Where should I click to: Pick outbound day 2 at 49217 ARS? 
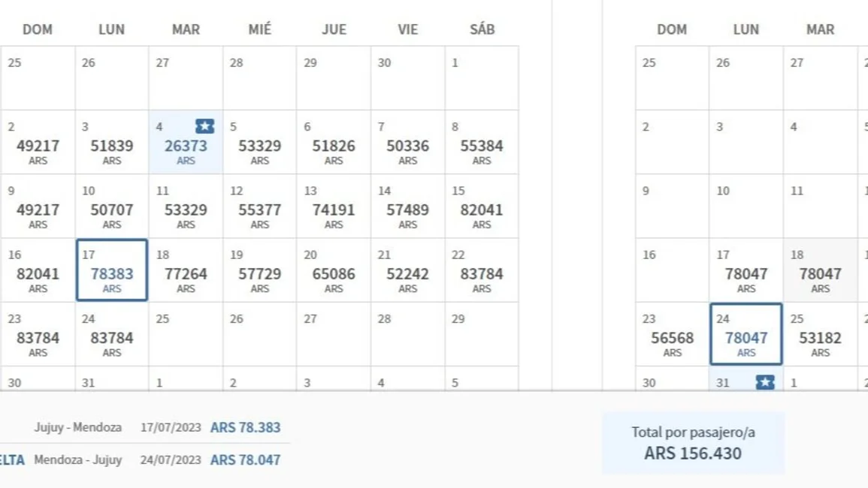38,142
